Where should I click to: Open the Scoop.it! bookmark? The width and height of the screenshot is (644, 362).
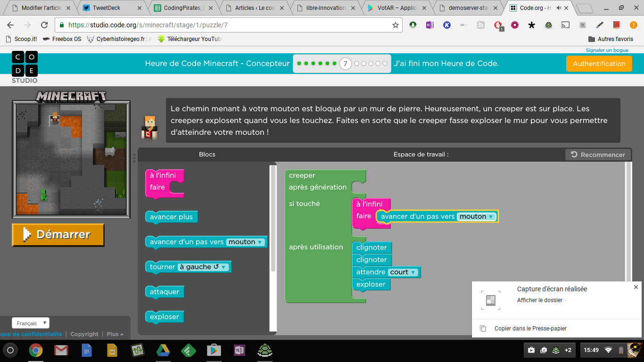[x=21, y=39]
